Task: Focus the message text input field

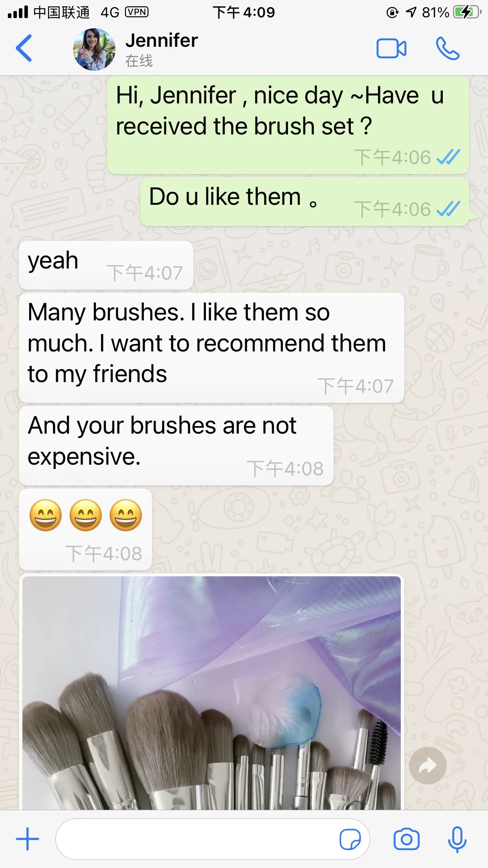Action: pyautogui.click(x=196, y=839)
